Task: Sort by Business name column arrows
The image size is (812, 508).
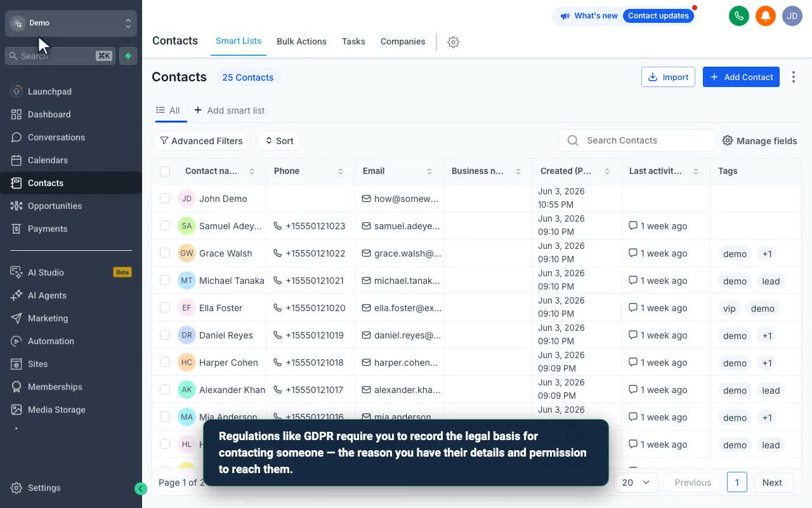Action: coord(518,171)
